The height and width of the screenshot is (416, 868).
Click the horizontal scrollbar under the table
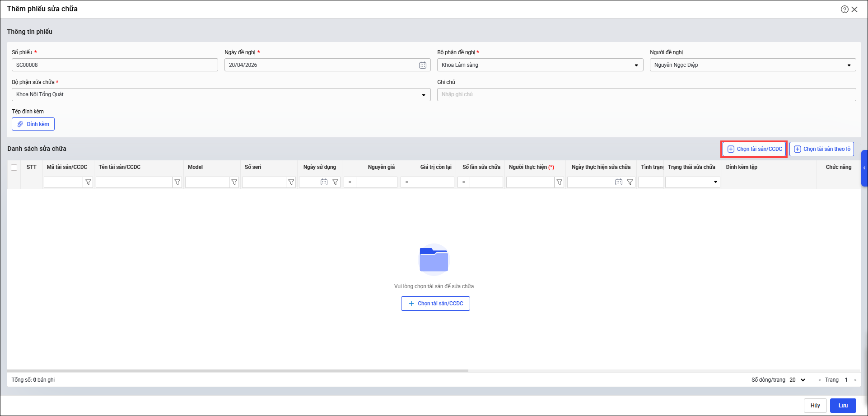click(238, 371)
